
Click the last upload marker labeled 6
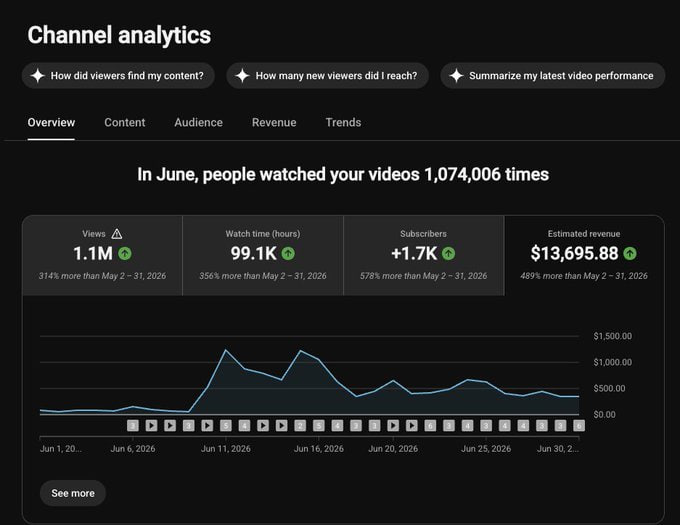point(579,426)
